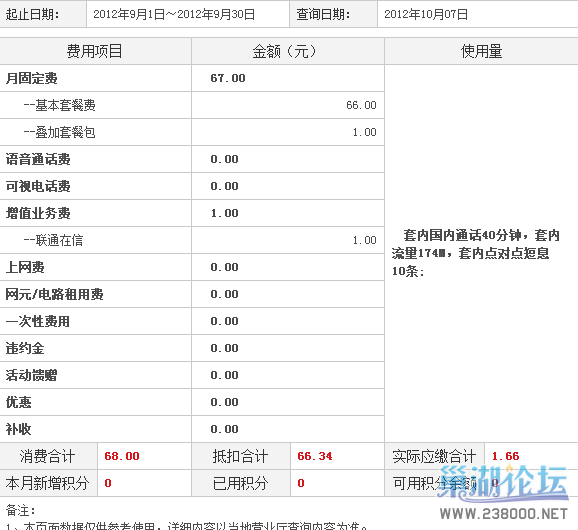Image resolution: width=578 pixels, height=530 pixels.
Task: Click the 消费合计 label
Action: point(48,456)
